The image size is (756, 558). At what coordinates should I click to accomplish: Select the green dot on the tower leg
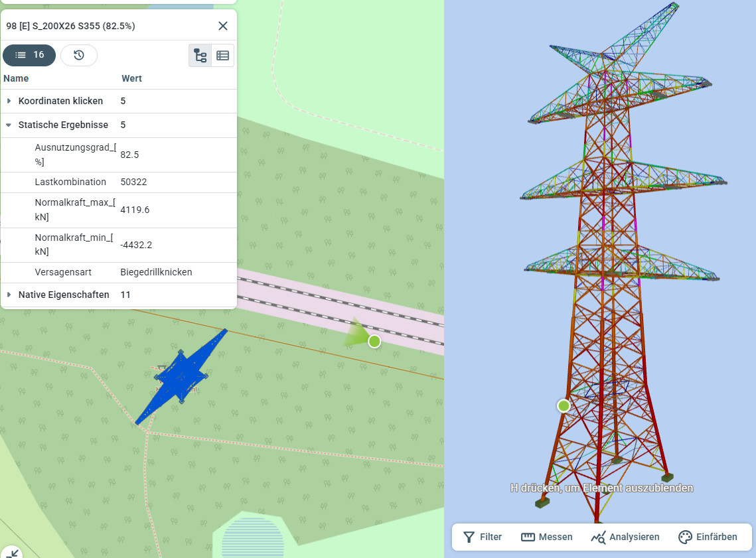(564, 405)
